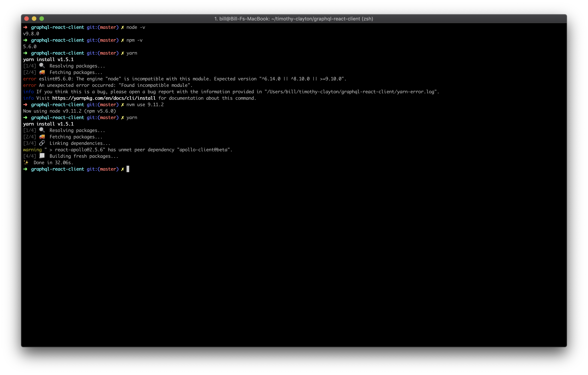588x375 pixels.
Task: Close the terminal with the red button
Action: (27, 19)
